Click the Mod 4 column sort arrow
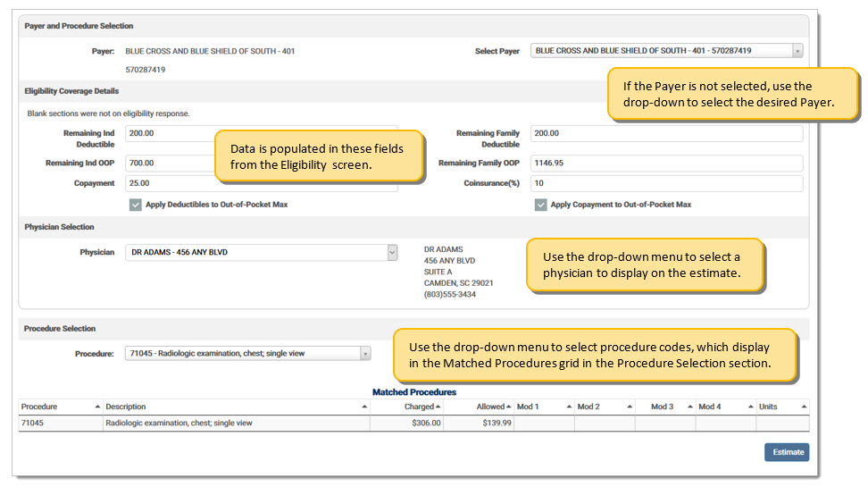The height and width of the screenshot is (487, 868). click(751, 407)
